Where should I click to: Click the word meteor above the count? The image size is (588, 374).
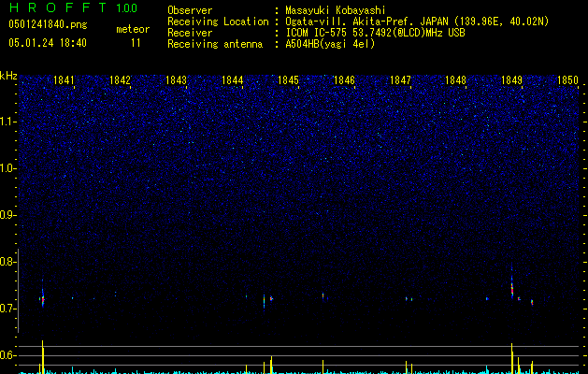(133, 29)
